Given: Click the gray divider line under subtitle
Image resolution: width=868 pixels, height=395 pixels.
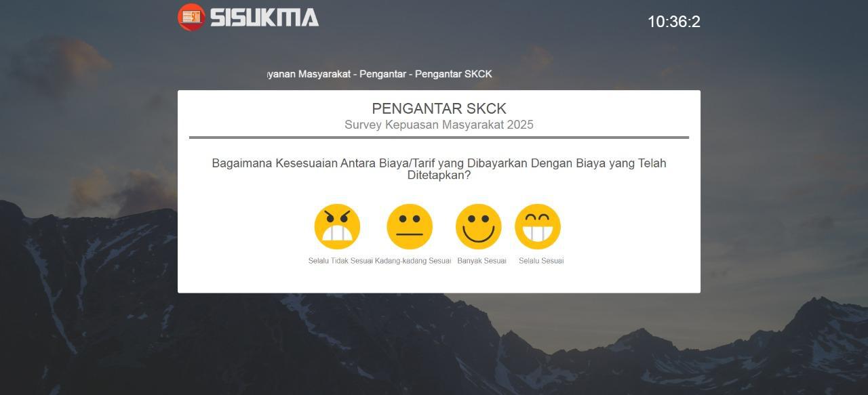Looking at the screenshot, I should (x=439, y=138).
